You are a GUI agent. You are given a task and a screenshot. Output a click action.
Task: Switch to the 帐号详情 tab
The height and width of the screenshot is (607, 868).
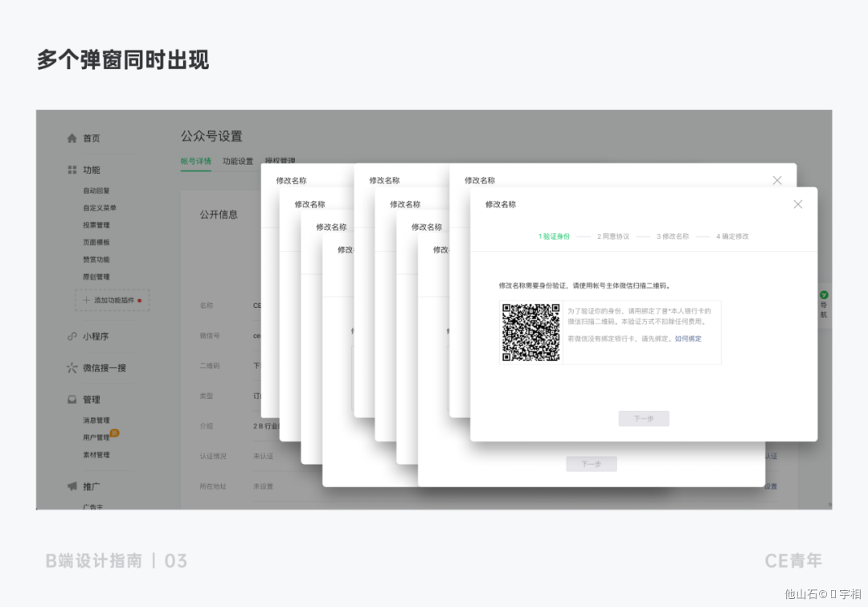(x=196, y=161)
